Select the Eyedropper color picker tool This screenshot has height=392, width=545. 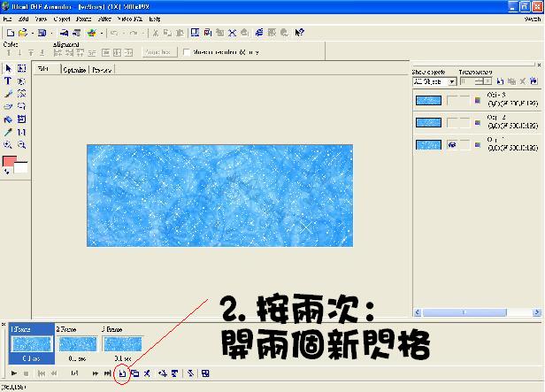pos(8,132)
